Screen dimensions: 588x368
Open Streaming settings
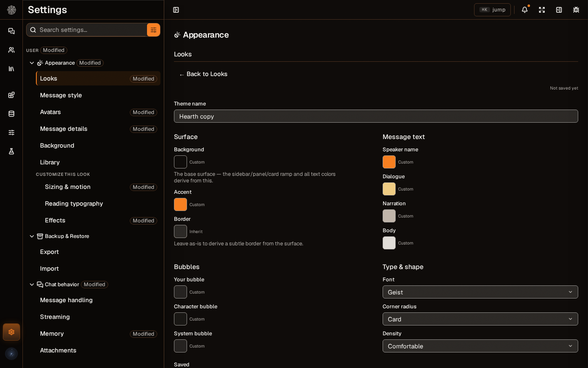(x=98, y=317)
